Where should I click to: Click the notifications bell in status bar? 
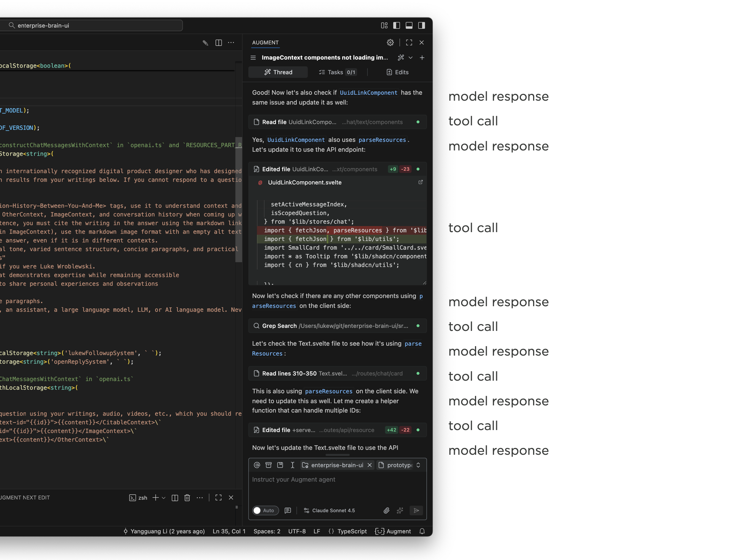click(422, 531)
